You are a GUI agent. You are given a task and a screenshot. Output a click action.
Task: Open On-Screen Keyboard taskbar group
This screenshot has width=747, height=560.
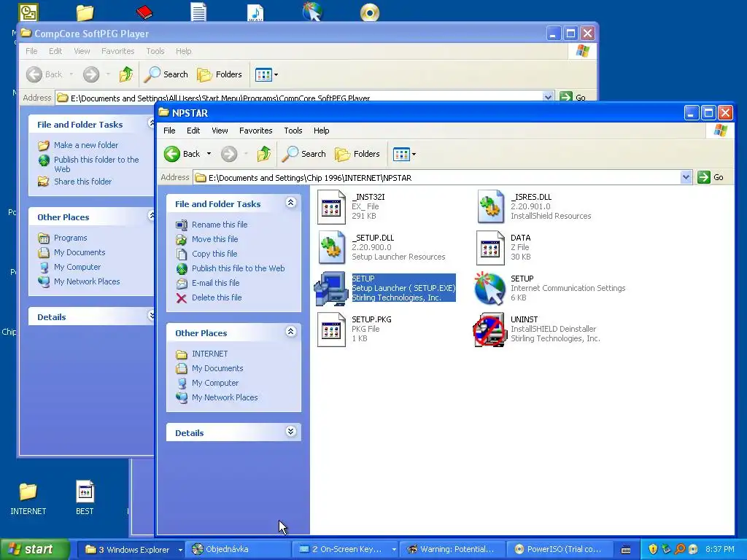click(x=344, y=550)
